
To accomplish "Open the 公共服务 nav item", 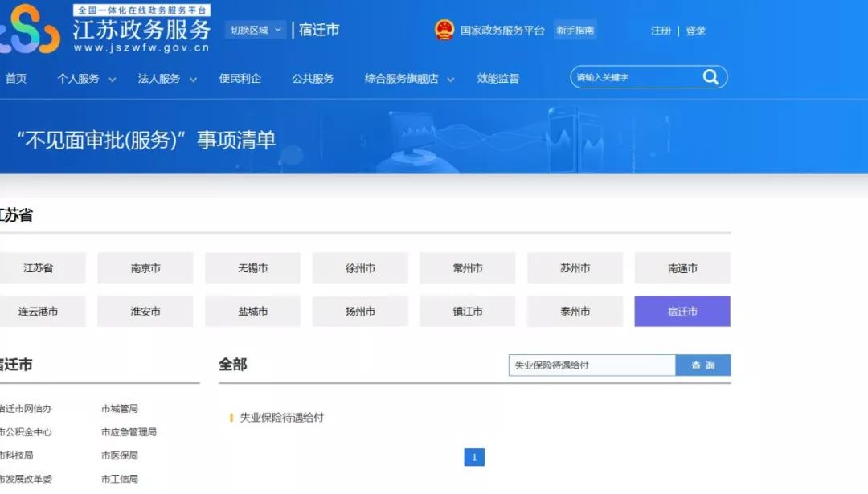I will (x=313, y=79).
